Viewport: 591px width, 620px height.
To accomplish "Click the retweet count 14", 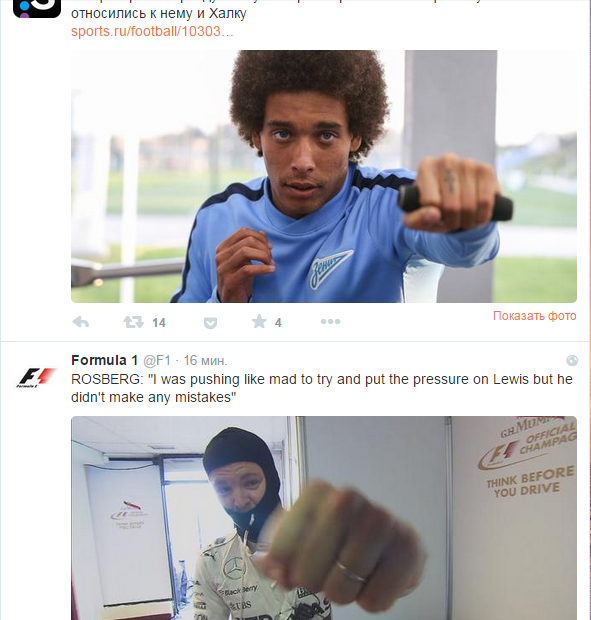I will (x=159, y=323).
